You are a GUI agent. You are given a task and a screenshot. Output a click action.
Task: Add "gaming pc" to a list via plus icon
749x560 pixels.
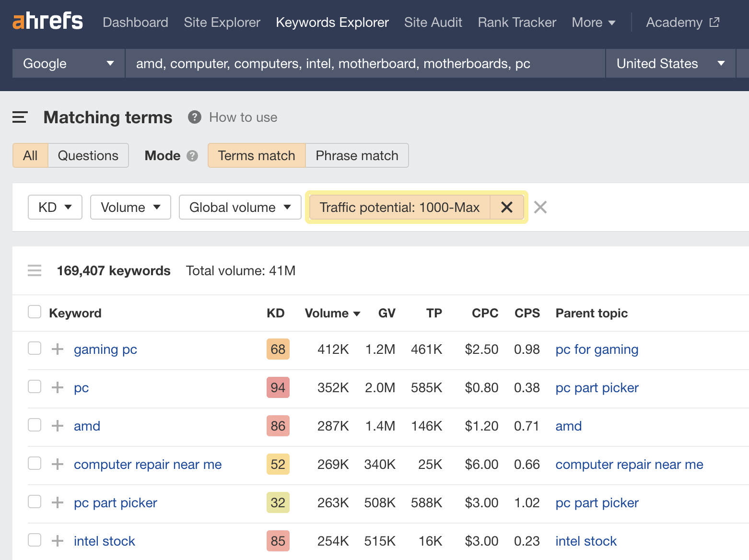coord(57,349)
